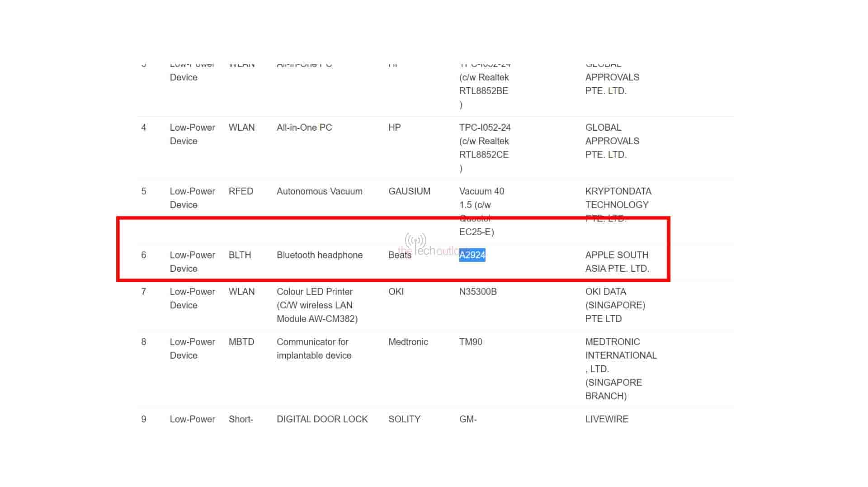Click the Beats brand name in row 6

(400, 255)
